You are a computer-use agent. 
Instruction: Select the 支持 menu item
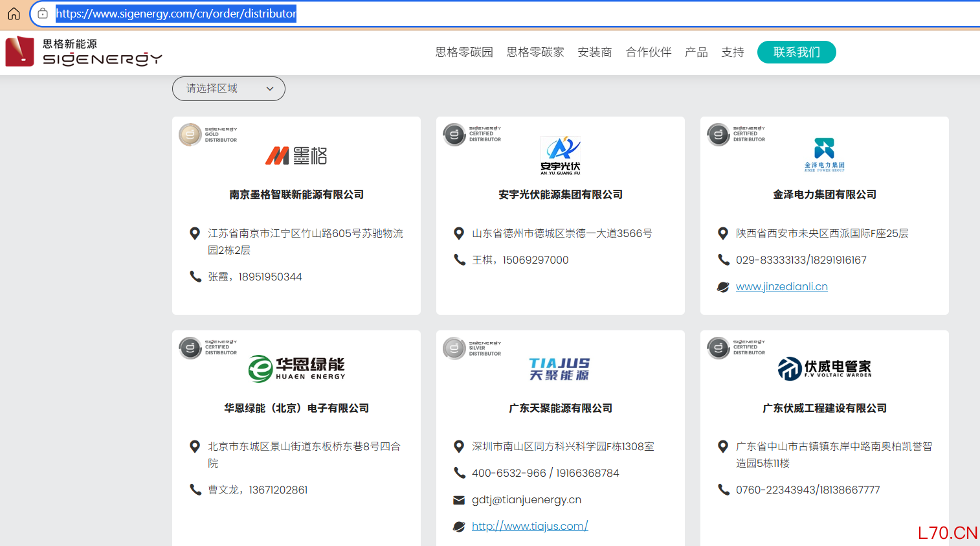[732, 52]
